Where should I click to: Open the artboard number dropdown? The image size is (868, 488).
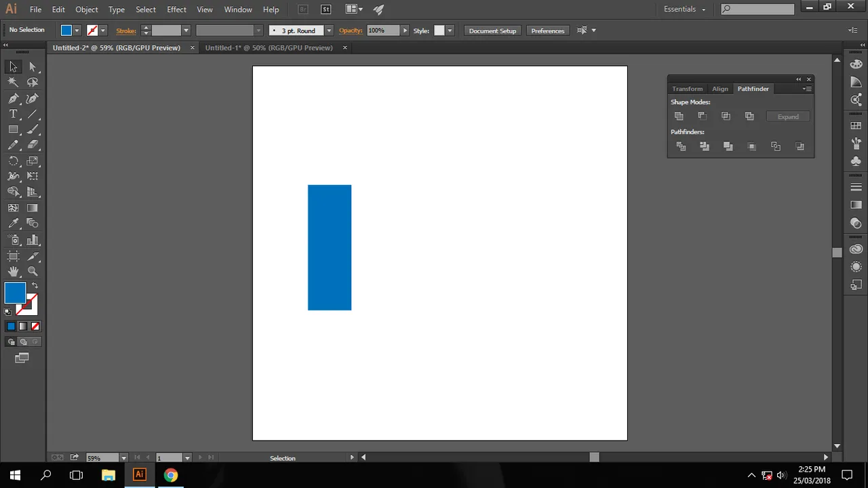[187, 458]
